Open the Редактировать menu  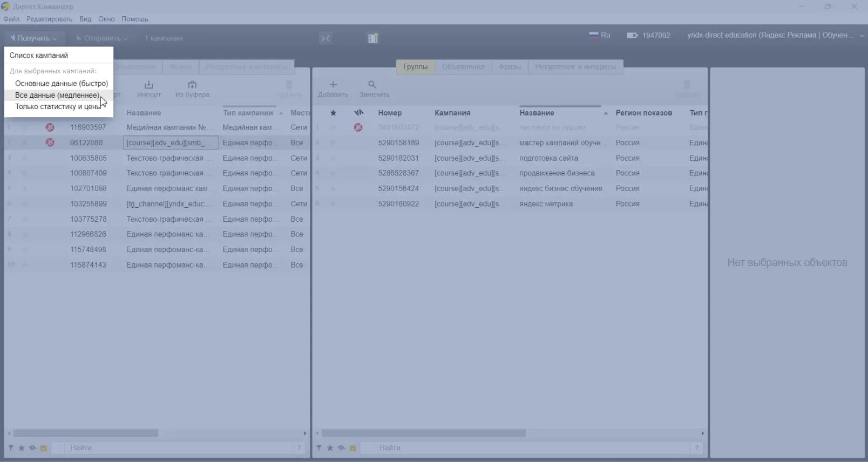point(49,19)
